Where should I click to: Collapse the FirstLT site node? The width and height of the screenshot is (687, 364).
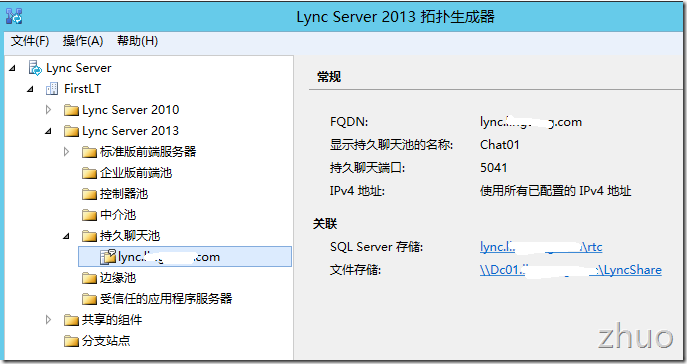tap(30, 89)
